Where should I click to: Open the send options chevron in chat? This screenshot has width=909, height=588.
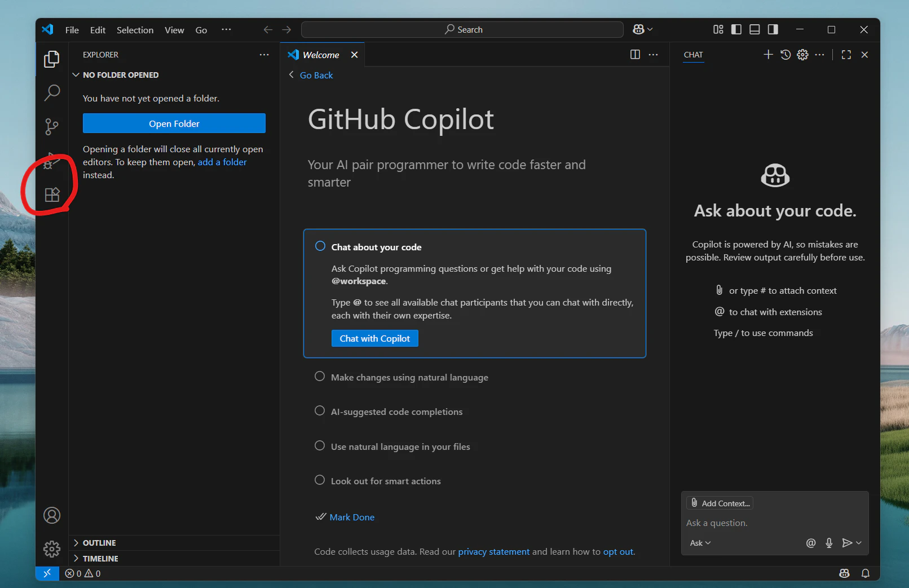[859, 543]
